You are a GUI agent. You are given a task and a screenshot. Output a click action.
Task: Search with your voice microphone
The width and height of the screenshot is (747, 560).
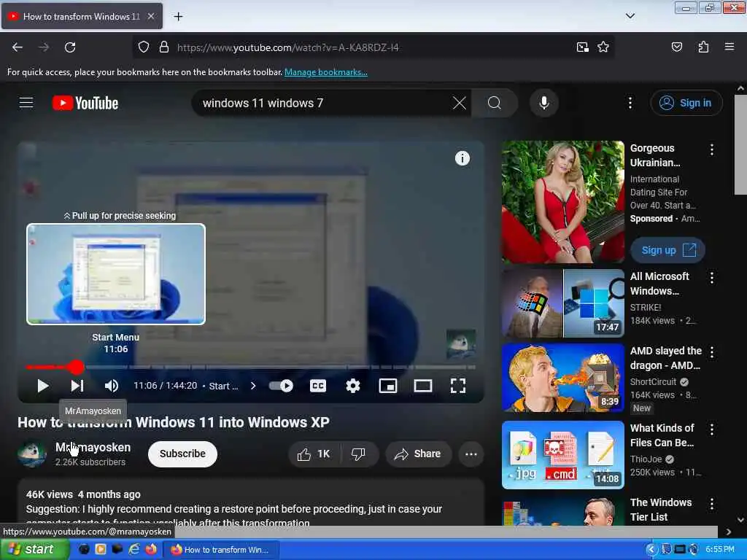click(544, 103)
